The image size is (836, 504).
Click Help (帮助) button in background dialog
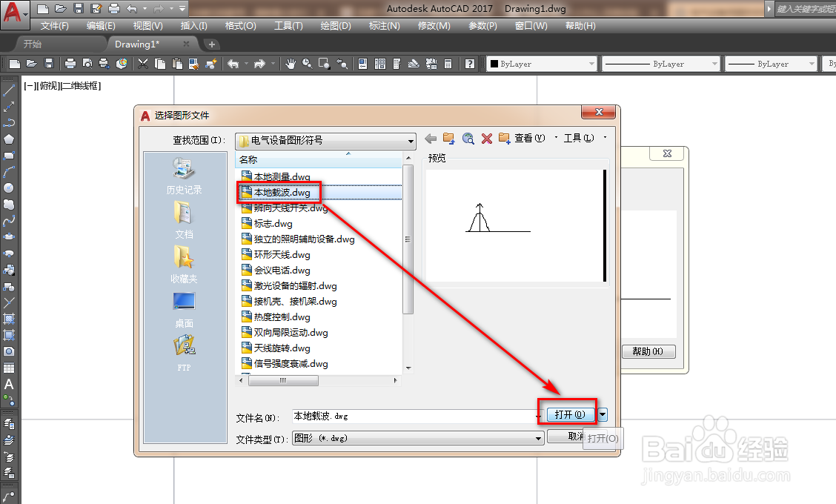click(648, 351)
